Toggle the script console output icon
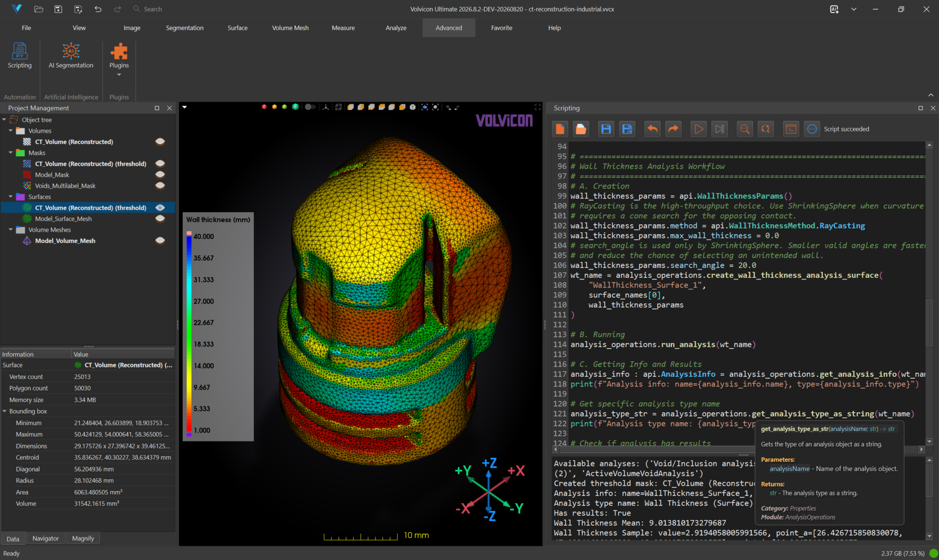 point(791,129)
